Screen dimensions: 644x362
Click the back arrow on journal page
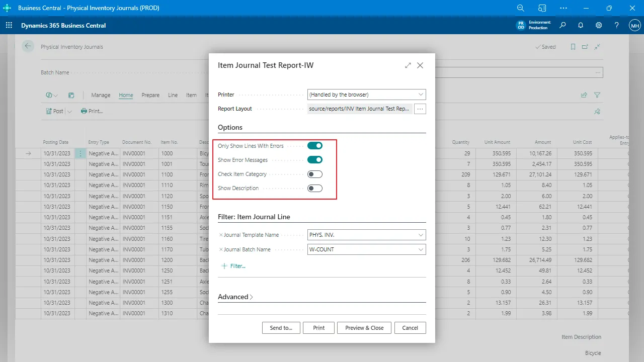coord(27,46)
